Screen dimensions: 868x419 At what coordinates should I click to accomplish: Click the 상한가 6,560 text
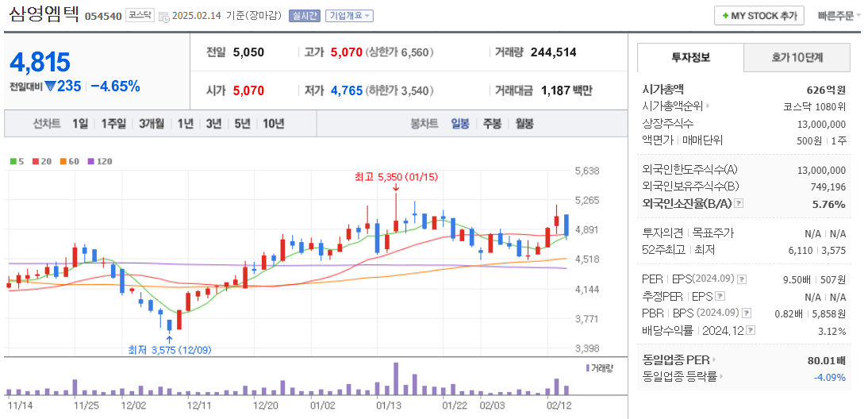click(x=399, y=52)
